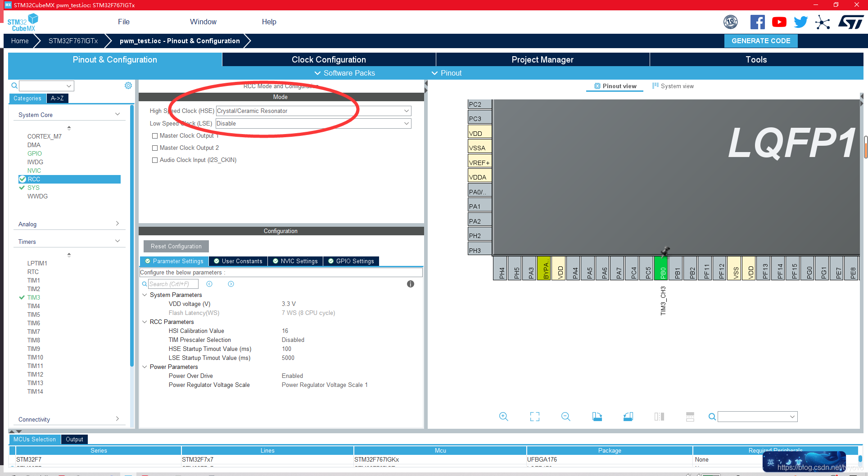Open the Twitter link icon
This screenshot has width=868, height=476.
tap(801, 22)
